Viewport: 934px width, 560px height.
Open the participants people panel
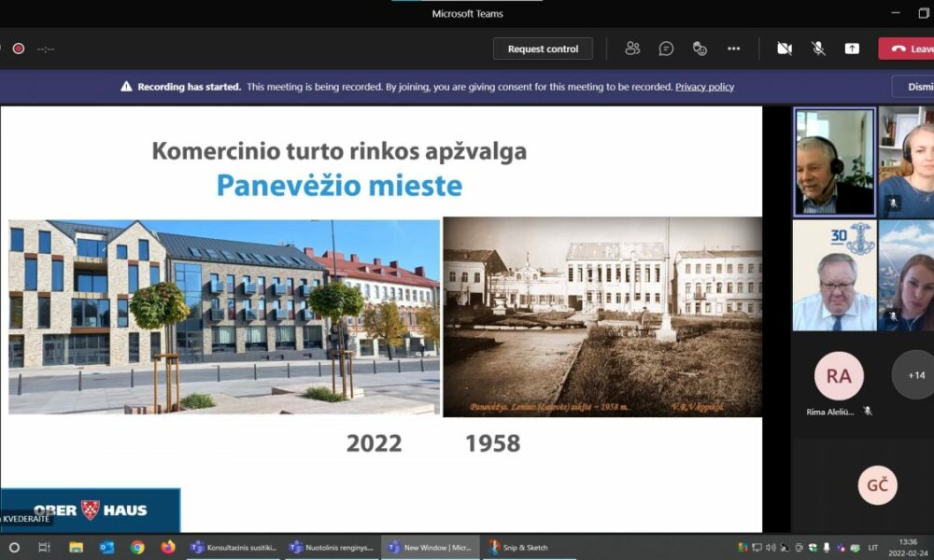coord(632,49)
